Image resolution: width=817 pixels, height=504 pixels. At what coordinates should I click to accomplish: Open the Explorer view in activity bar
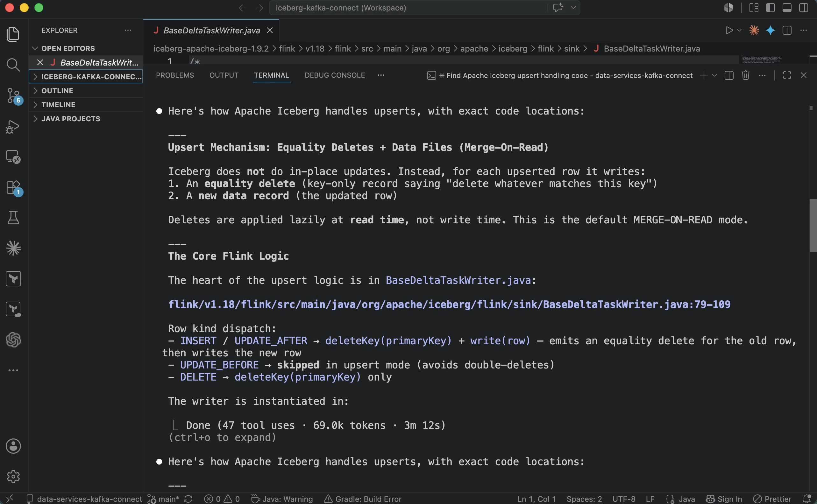point(13,34)
